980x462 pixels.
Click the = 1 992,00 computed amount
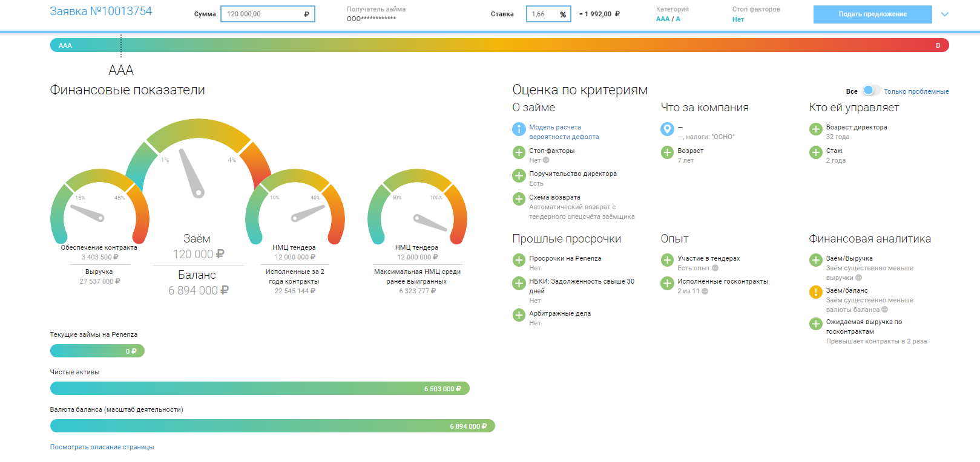[599, 14]
